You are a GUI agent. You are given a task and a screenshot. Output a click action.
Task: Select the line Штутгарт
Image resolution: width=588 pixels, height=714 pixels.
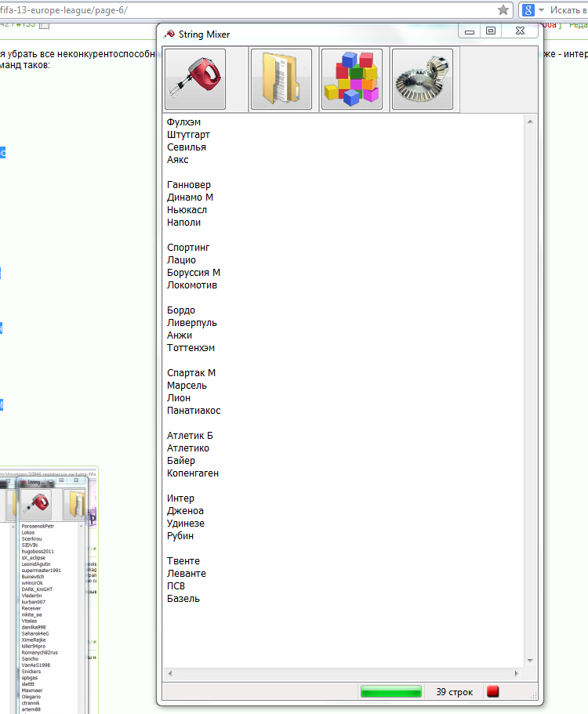point(189,135)
